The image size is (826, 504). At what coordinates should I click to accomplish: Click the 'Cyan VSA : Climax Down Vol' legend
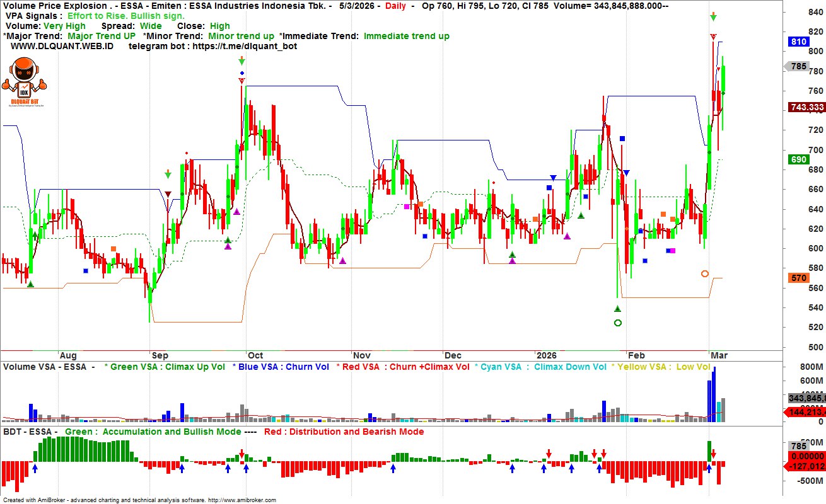pos(544,367)
